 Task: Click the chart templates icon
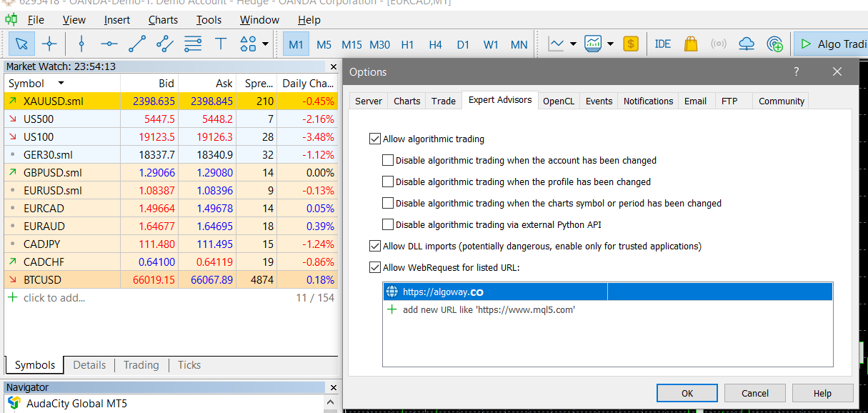coord(593,44)
